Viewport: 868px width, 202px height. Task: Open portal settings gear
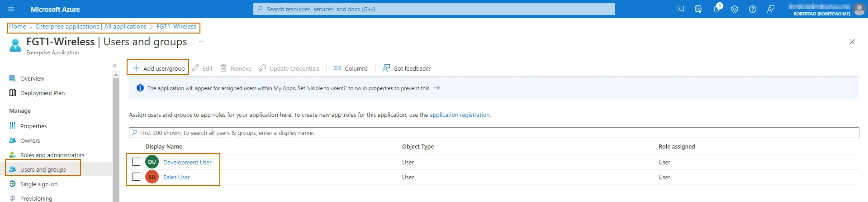coord(735,9)
